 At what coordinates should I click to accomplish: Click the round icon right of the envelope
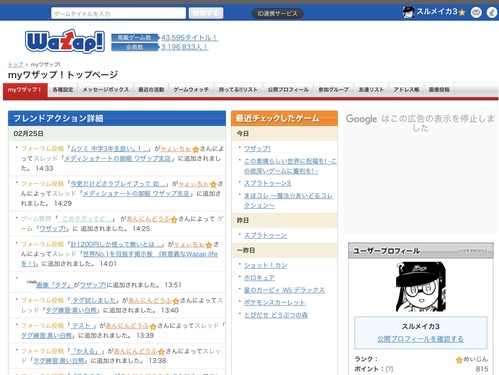[x=491, y=13]
